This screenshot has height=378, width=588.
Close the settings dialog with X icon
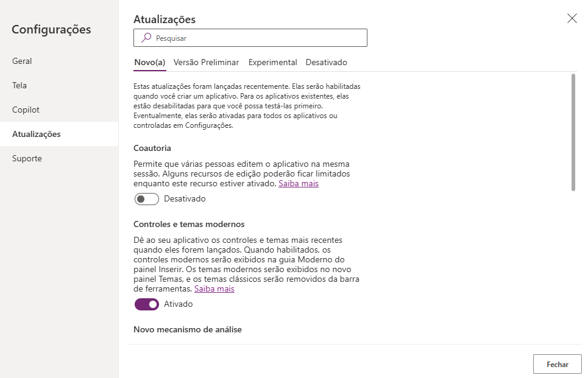[572, 18]
